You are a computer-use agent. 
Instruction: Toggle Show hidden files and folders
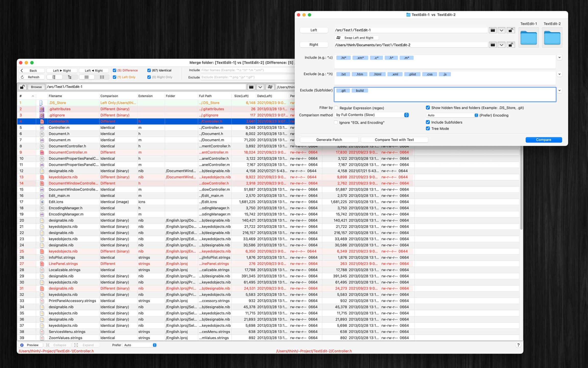click(428, 108)
